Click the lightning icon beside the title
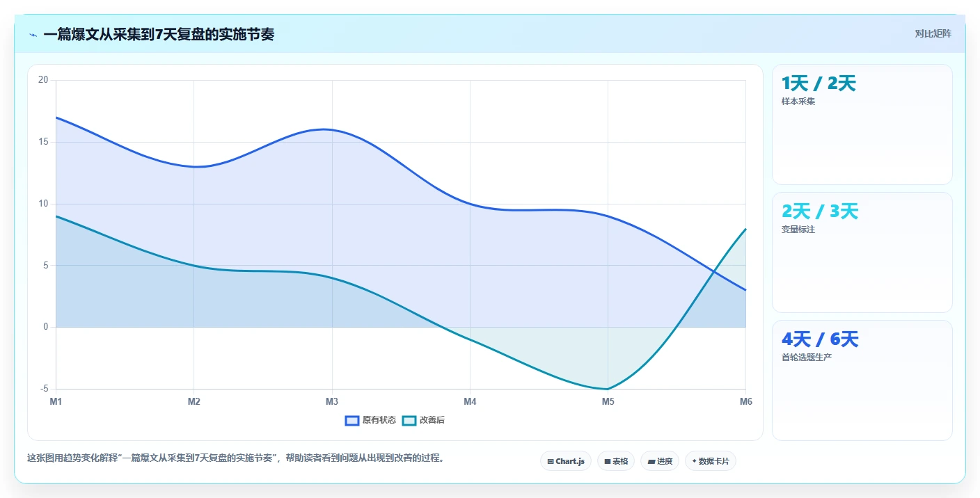The height and width of the screenshot is (498, 980). 33,35
